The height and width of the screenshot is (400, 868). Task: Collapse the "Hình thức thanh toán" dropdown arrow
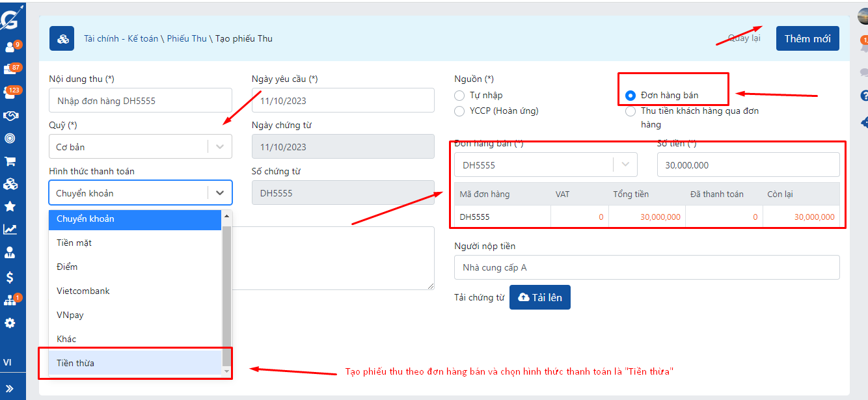point(219,193)
